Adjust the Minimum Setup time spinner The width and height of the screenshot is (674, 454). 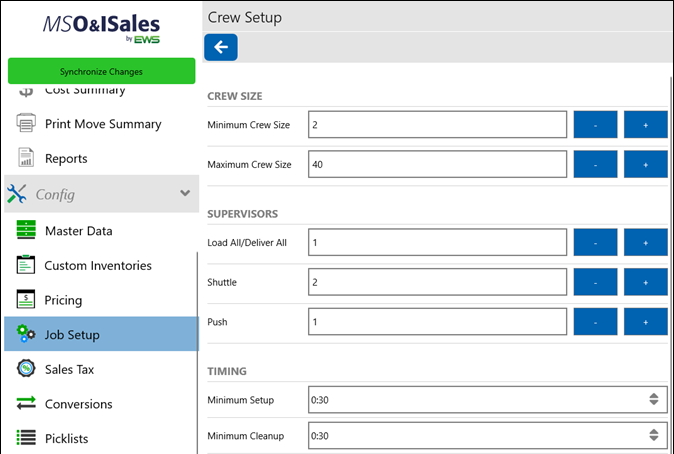point(653,400)
